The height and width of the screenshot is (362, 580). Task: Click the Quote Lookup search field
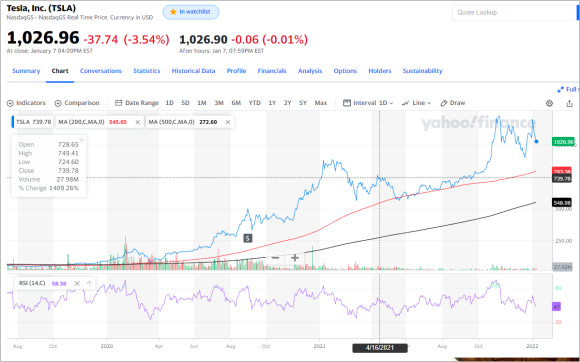(x=514, y=13)
